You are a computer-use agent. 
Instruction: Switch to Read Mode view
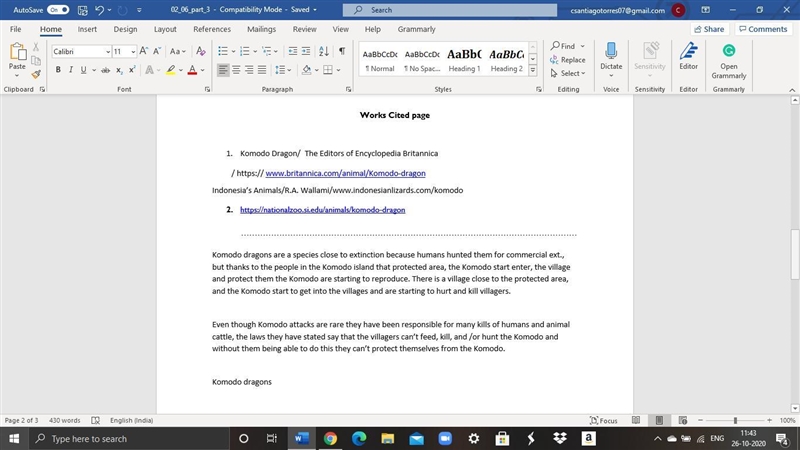(636, 420)
